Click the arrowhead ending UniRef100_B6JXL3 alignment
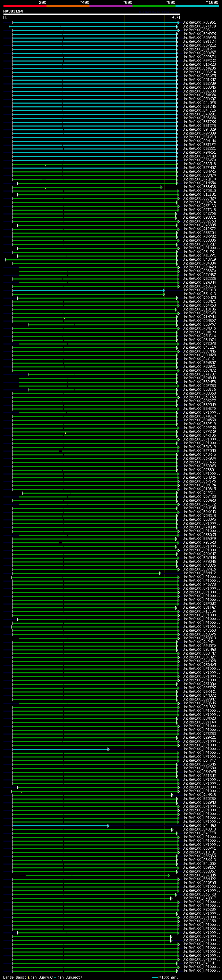Screen dimensions: 222x980 [164, 294]
